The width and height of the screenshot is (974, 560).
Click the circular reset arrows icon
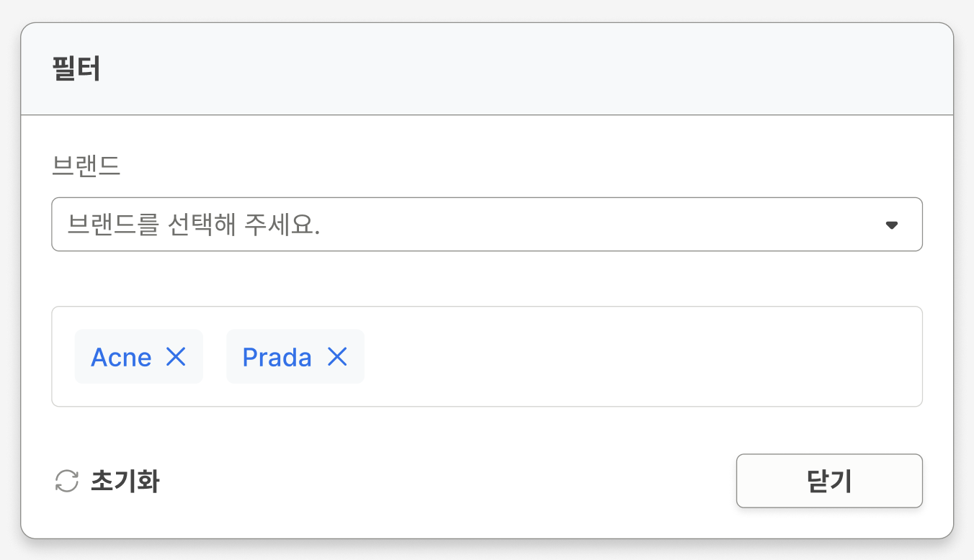67,482
